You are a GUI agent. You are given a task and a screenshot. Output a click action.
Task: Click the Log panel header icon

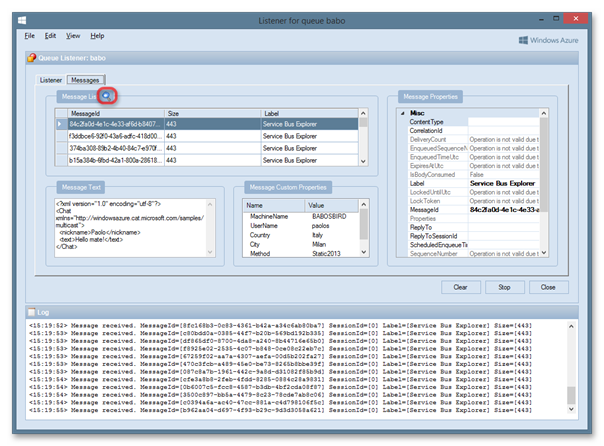coord(32,312)
